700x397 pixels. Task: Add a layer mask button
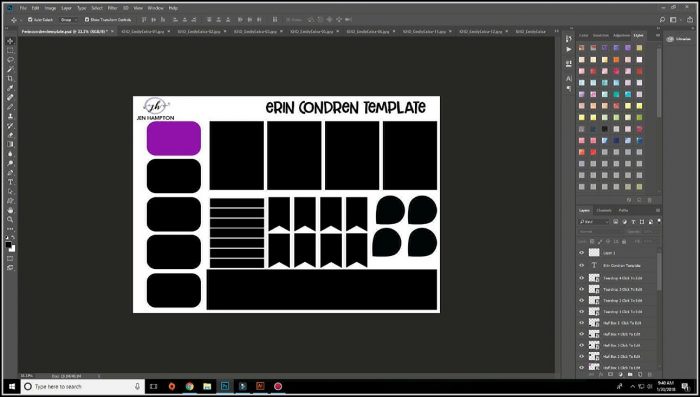(x=611, y=374)
